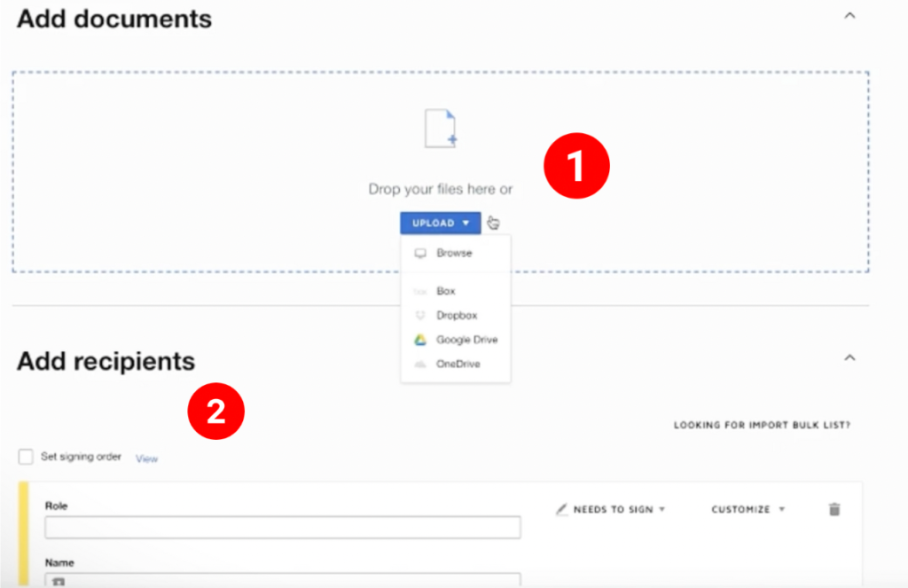Click the Add documents heading
Viewport: 908px width, 588px height.
114,19
